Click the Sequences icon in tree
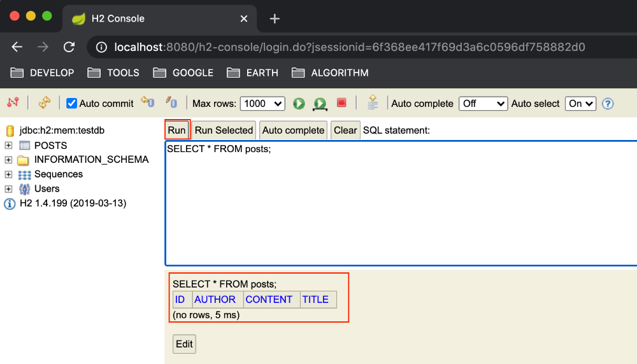The width and height of the screenshot is (637, 364). click(x=24, y=174)
